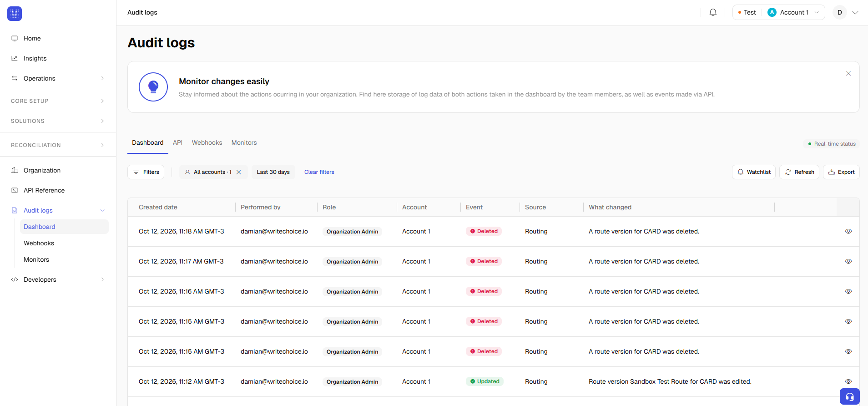
Task: Open Organization in the sidebar
Action: pos(42,170)
